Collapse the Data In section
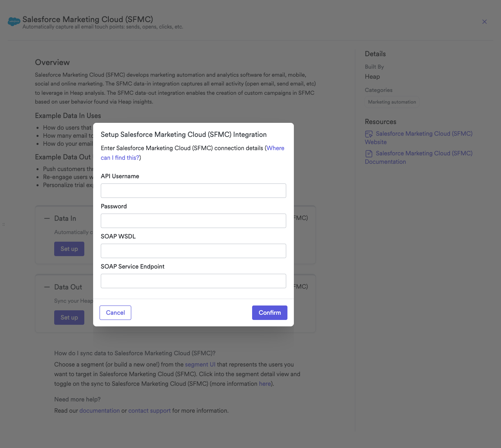Screen dimensions: 501x448 pos(47,218)
